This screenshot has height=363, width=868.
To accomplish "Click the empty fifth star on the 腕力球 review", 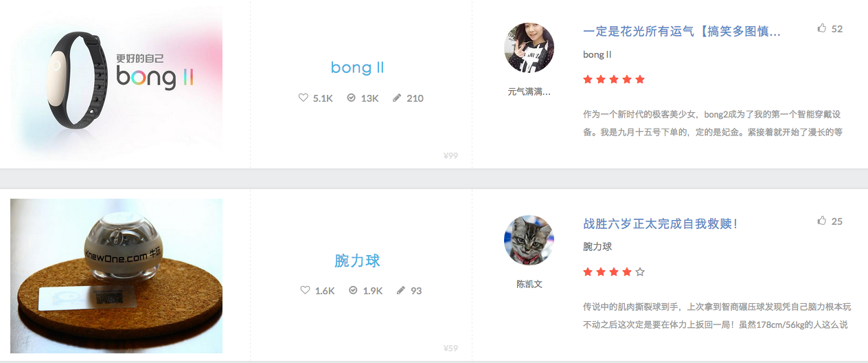I will click(x=640, y=272).
